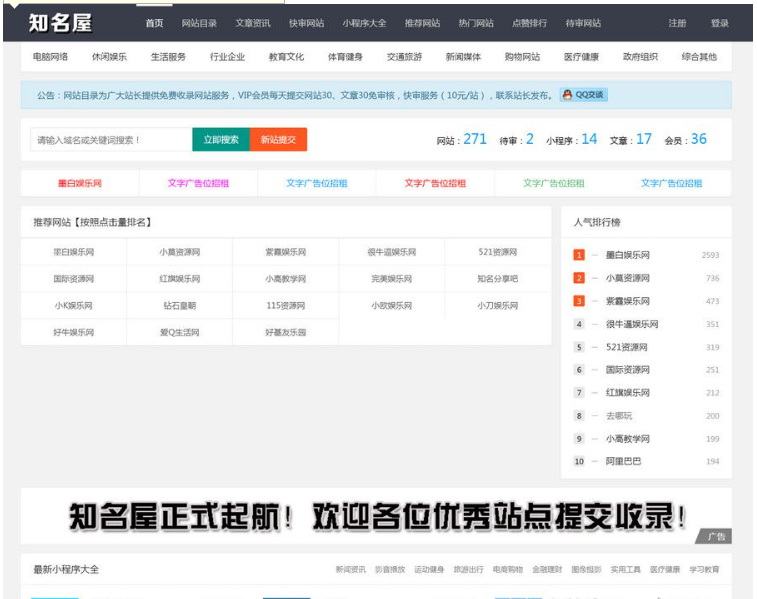Open 网站目录 in top navigation
This screenshot has width=757, height=599.
tap(199, 23)
